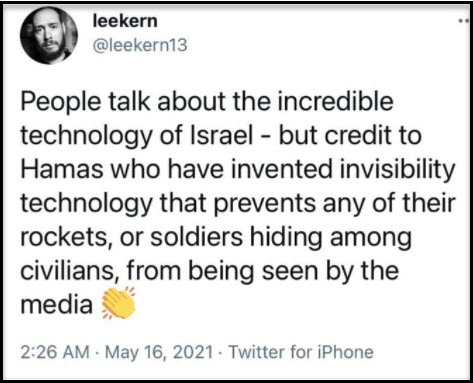The width and height of the screenshot is (473, 383).
Task: Click the word credit in the tweet
Action: click(358, 136)
